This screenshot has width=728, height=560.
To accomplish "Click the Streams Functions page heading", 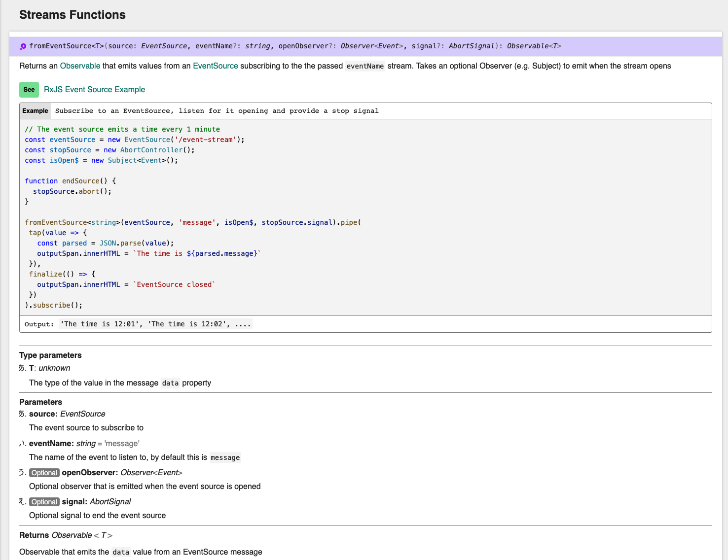I will tap(72, 15).
